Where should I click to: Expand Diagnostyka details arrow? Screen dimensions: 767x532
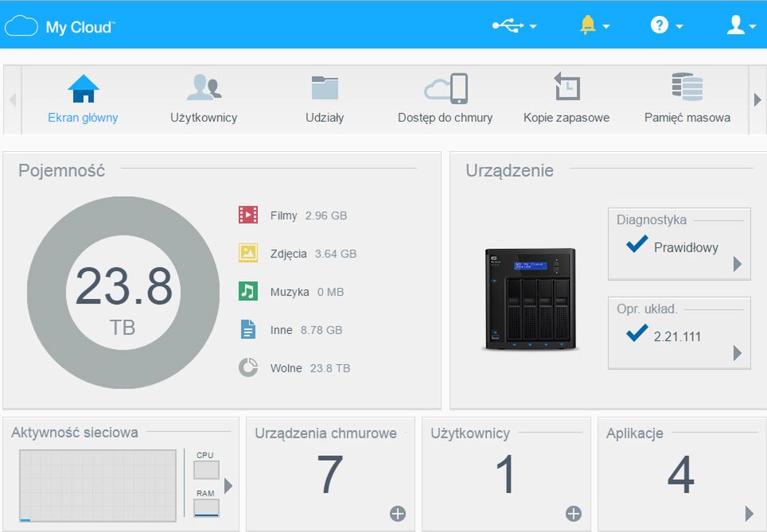click(x=738, y=264)
